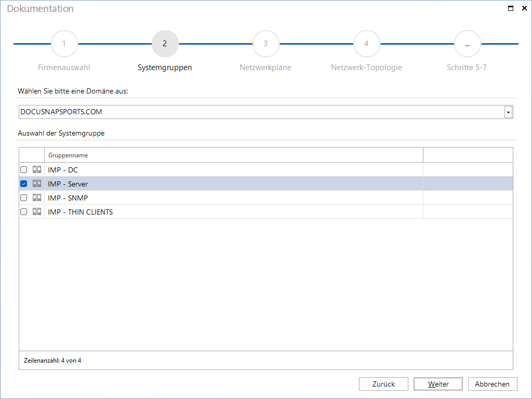Click the step 3 circle in the wizard
The image size is (532, 399).
click(x=265, y=44)
